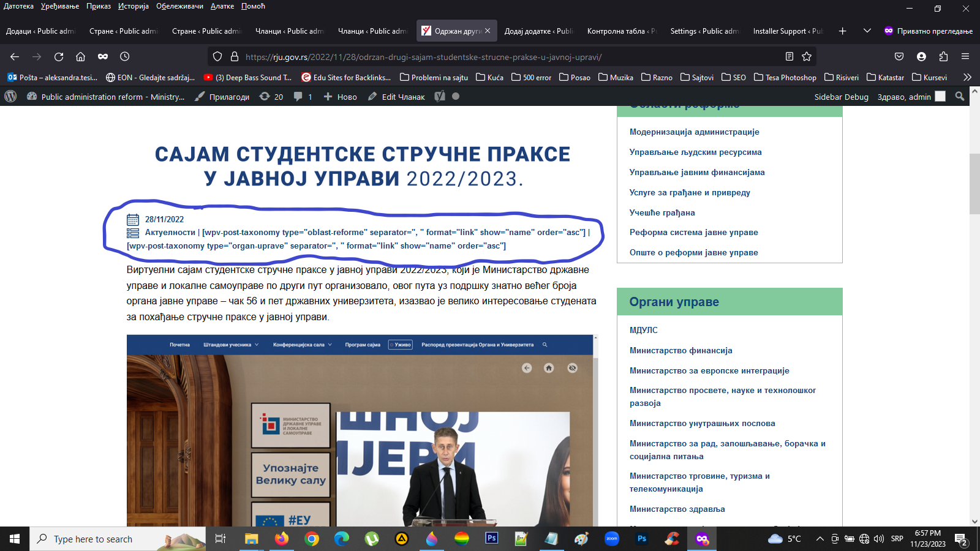Open the Windows Start menu
The height and width of the screenshot is (551, 980).
(x=15, y=539)
